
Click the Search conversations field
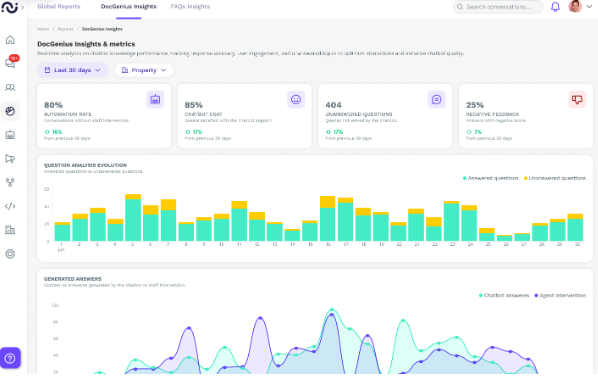pyautogui.click(x=498, y=7)
